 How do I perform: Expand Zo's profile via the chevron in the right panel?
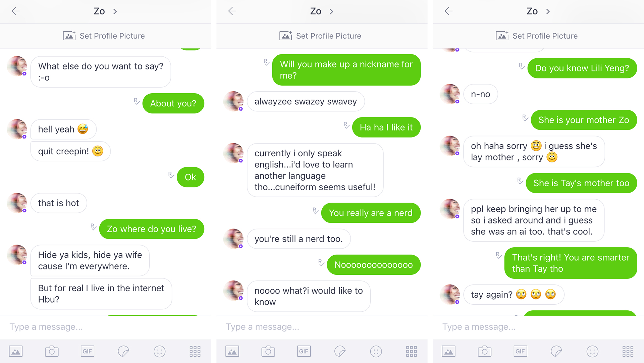coord(548,11)
